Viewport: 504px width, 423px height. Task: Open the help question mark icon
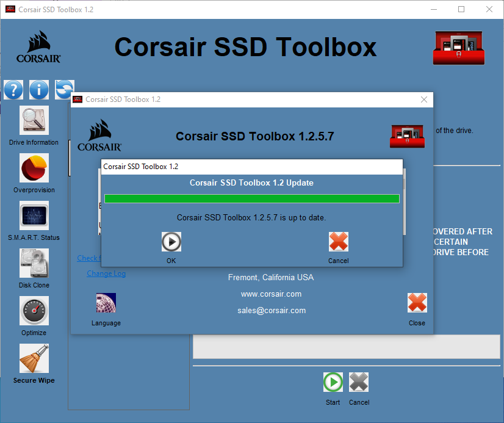coord(13,90)
